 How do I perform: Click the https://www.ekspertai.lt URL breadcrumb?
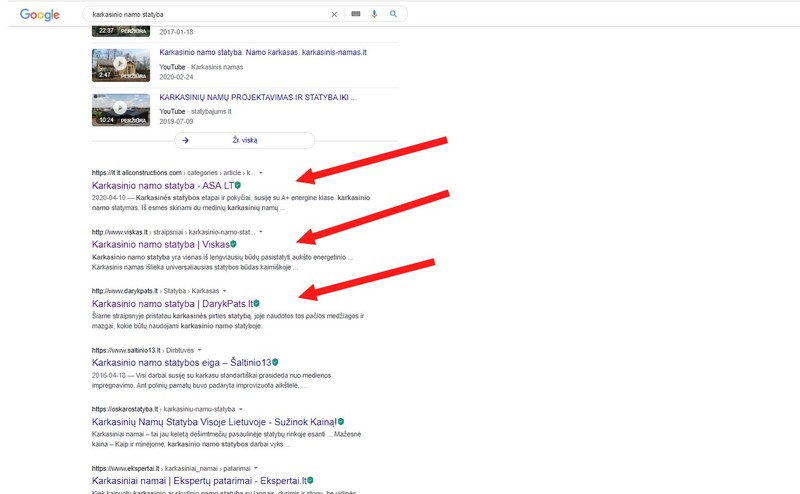(171, 468)
